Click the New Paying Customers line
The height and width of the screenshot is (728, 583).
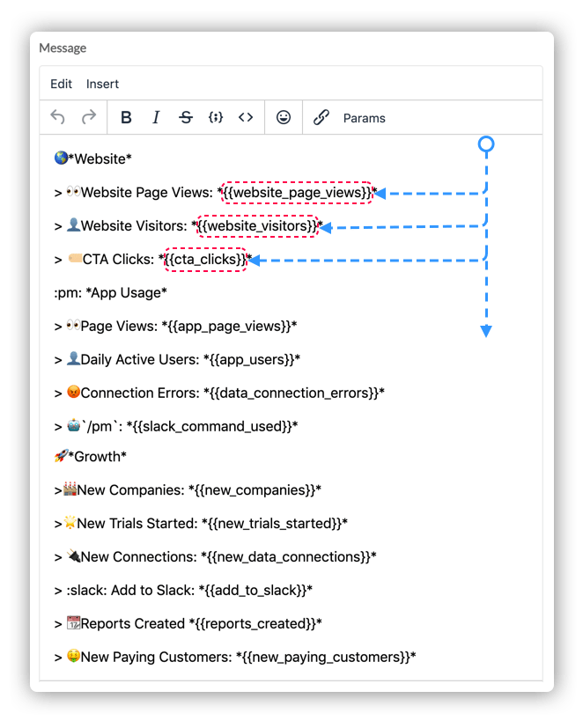coord(235,658)
